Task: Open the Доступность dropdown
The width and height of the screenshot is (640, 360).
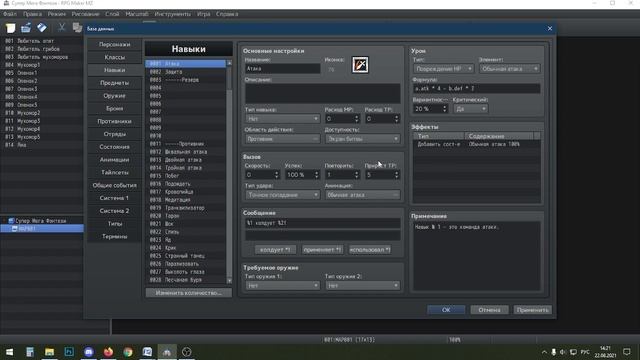Action: coord(362,139)
